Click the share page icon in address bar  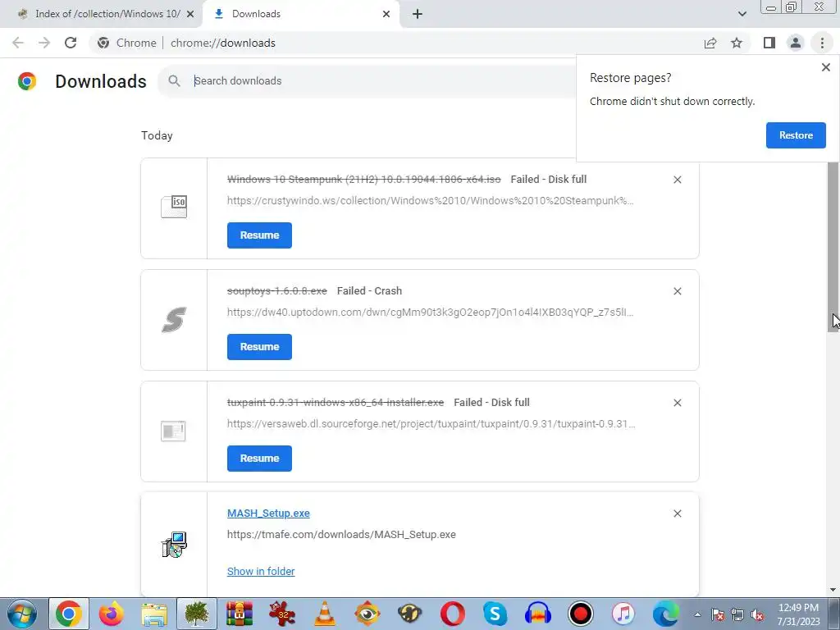coord(710,43)
